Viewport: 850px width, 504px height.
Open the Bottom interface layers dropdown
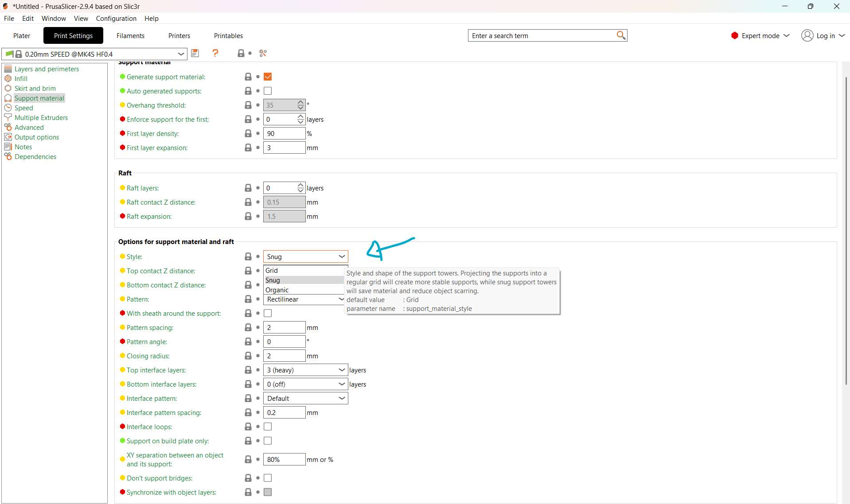[x=305, y=384]
